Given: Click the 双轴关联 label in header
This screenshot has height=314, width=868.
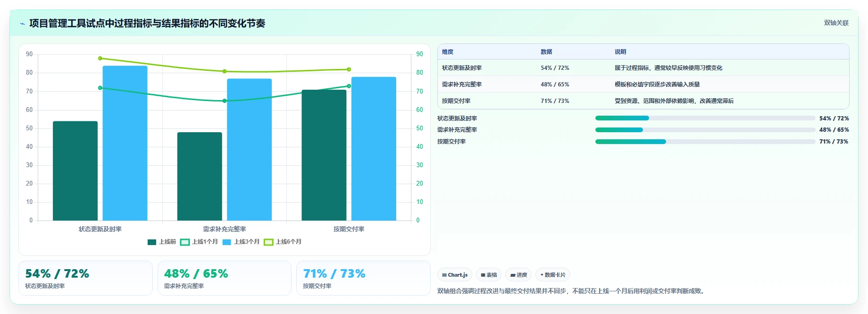Looking at the screenshot, I should click(x=836, y=23).
